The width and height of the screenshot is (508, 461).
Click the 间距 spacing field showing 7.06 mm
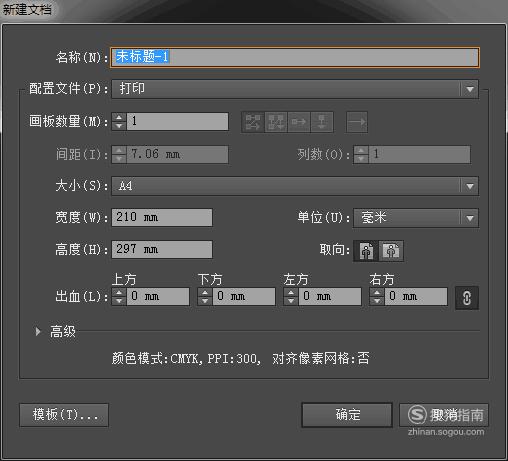tap(178, 154)
